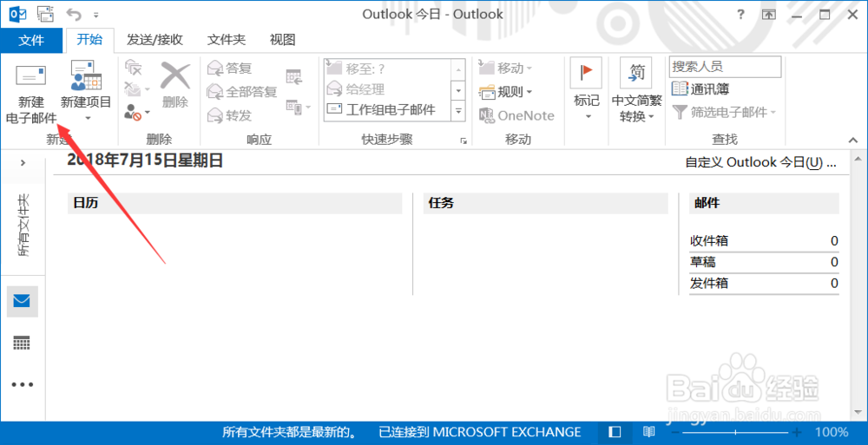Click the Connected to Microsoft Exchange status
Viewport: 868px width, 445px height.
pos(480,432)
